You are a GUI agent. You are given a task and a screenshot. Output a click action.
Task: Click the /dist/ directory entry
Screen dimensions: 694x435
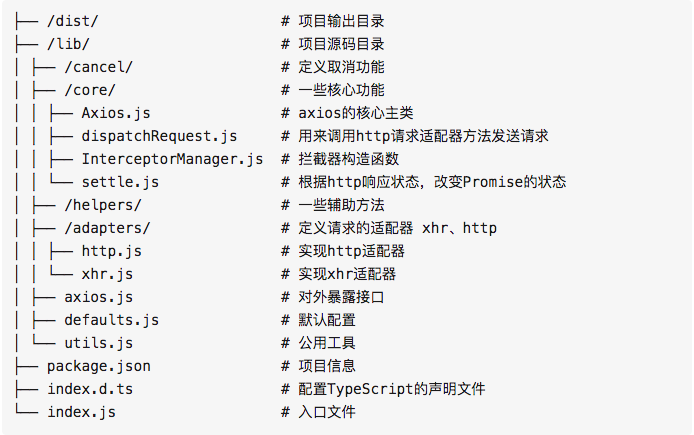[x=73, y=21]
